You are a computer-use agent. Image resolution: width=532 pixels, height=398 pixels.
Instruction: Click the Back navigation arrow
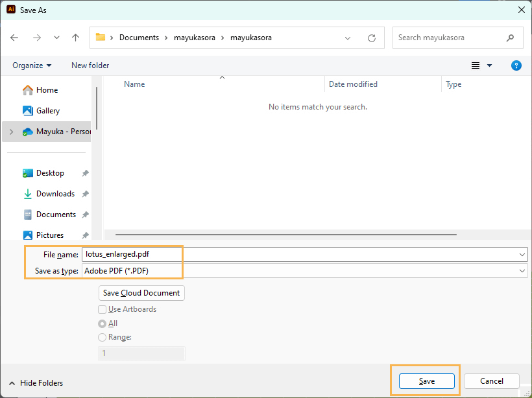[x=14, y=38]
